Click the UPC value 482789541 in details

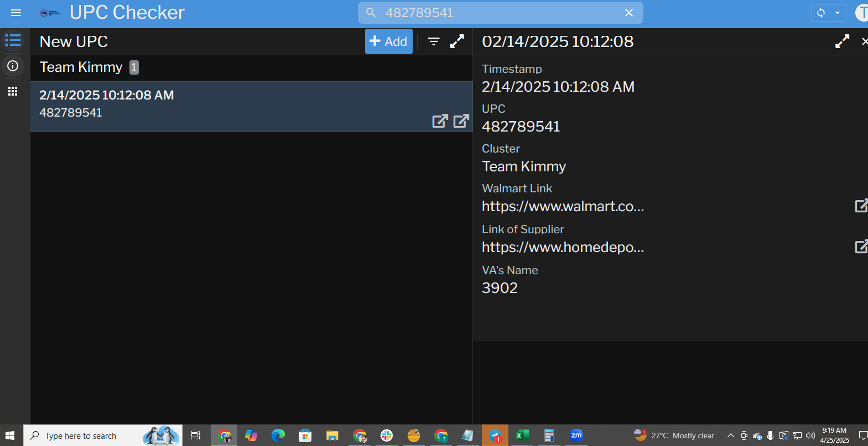tap(521, 127)
